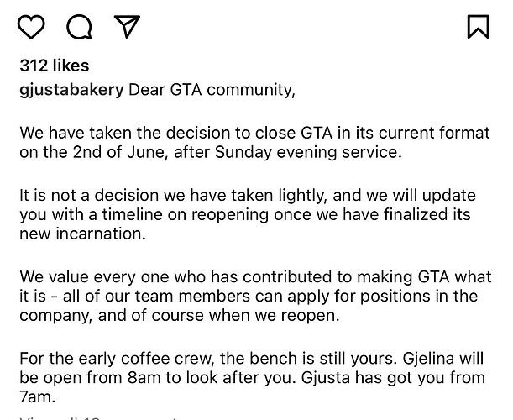View who liked via "312 likes"
513x420 pixels.
click(x=55, y=66)
